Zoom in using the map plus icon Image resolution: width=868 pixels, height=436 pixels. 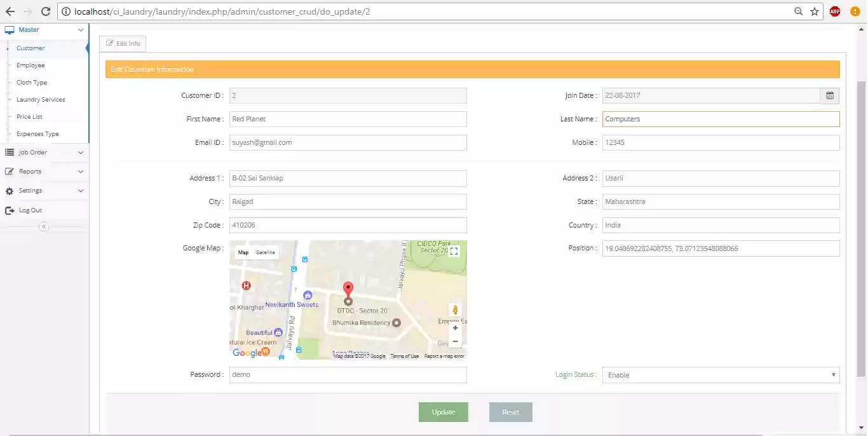pos(455,328)
